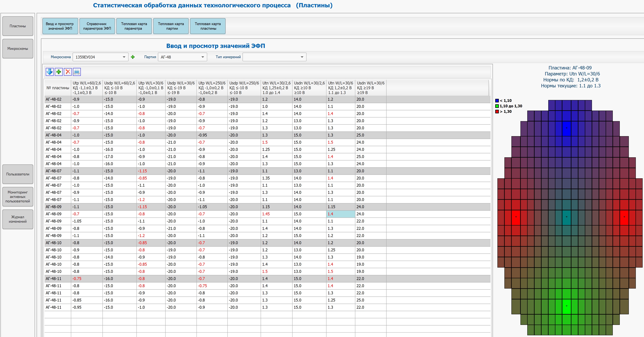Open the Микросхема 1359ЕУ034 dropdown
Viewport: 644px width, 337px height.
[x=124, y=57]
